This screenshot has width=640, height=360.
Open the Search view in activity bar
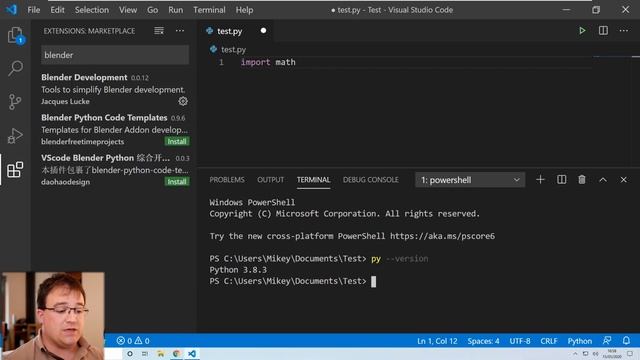(x=15, y=68)
